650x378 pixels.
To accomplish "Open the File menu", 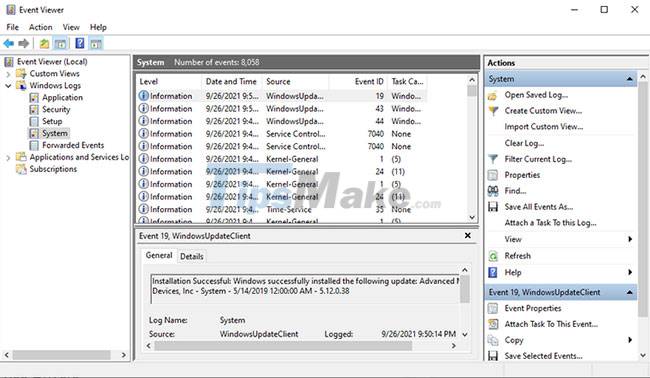I will point(12,27).
